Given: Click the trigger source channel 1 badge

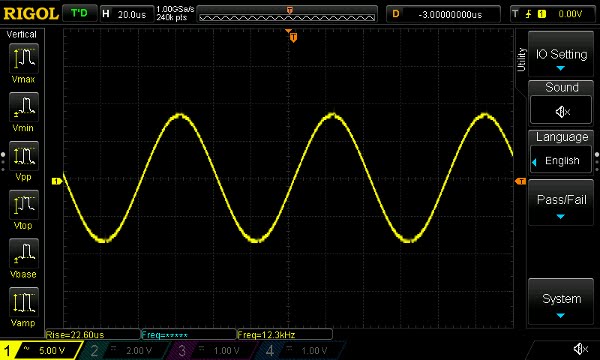Looking at the screenshot, I should click(541, 14).
